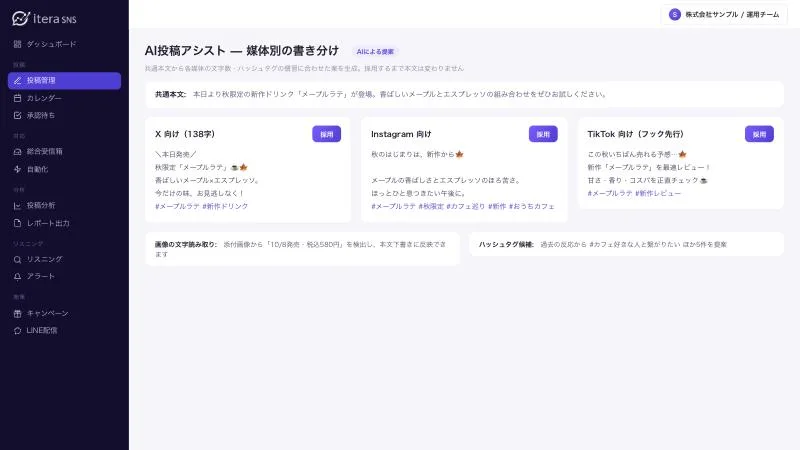Go to カレンダー page
The width and height of the screenshot is (800, 450).
click(64, 98)
